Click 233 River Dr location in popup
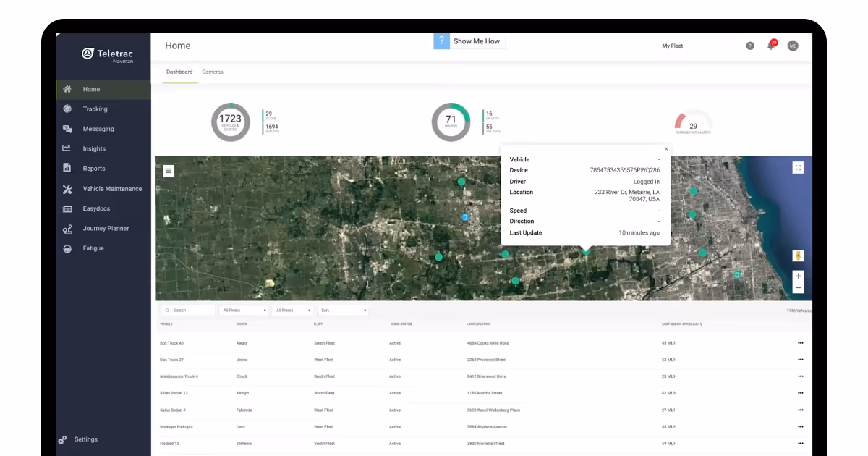The width and height of the screenshot is (868, 456). (x=627, y=195)
